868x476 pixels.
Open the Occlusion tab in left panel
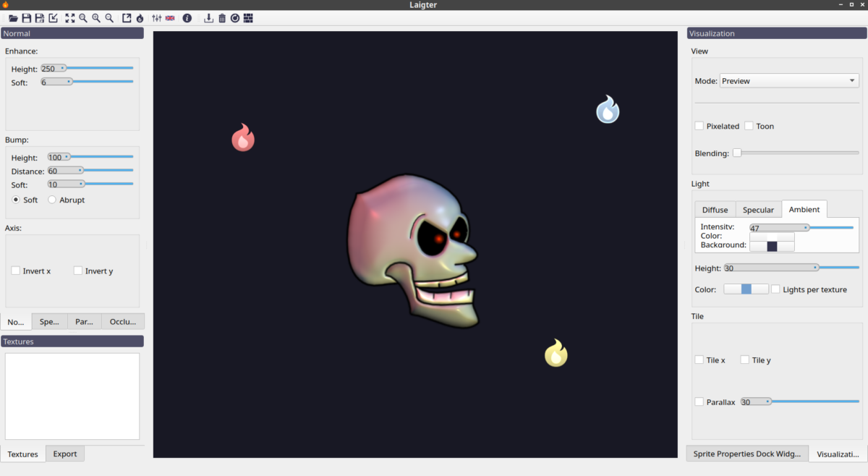coord(123,321)
